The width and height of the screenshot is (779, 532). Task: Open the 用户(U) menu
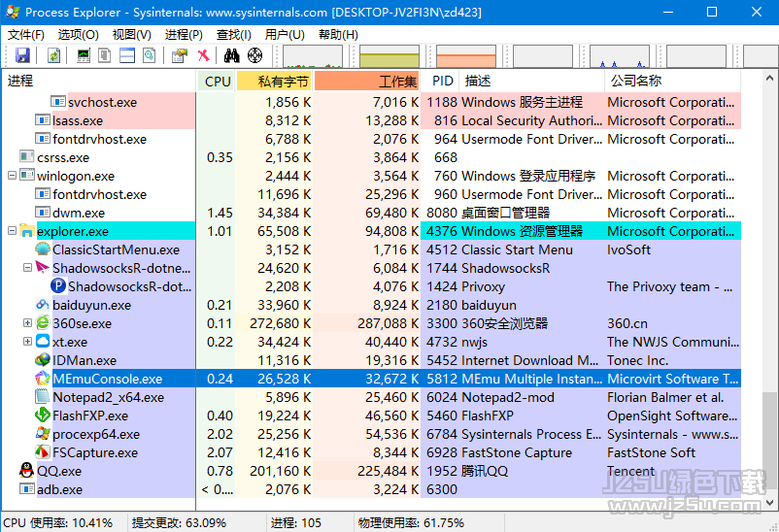[x=285, y=35]
